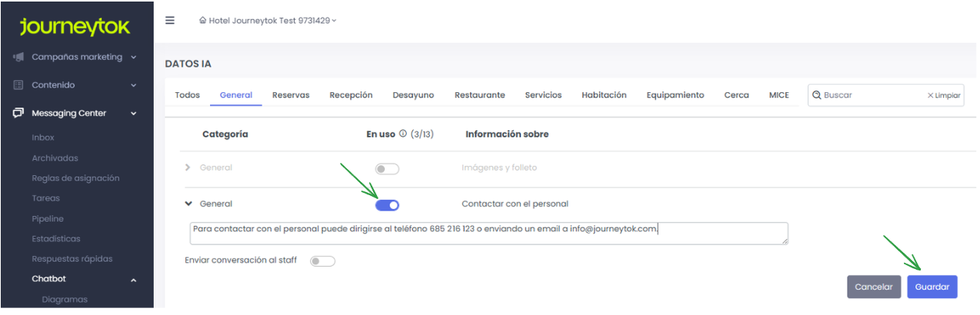
Task: Click the info icon next to En uso
Action: coord(402,134)
